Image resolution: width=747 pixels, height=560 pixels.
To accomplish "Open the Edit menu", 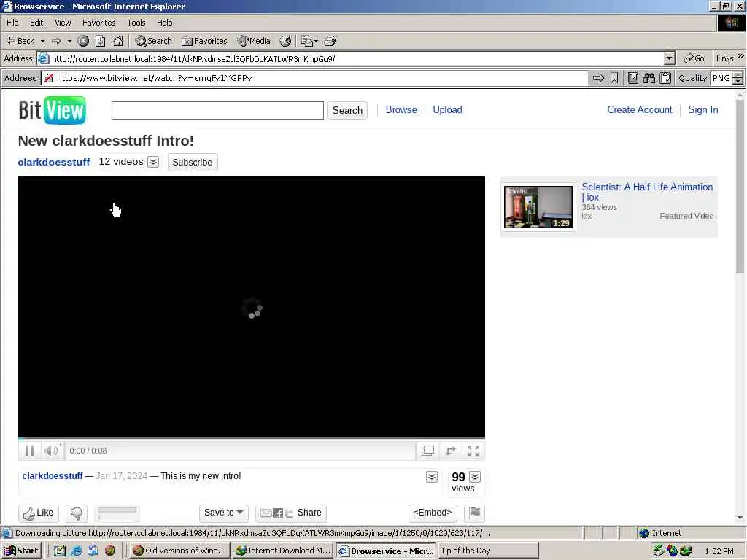I will point(36,23).
